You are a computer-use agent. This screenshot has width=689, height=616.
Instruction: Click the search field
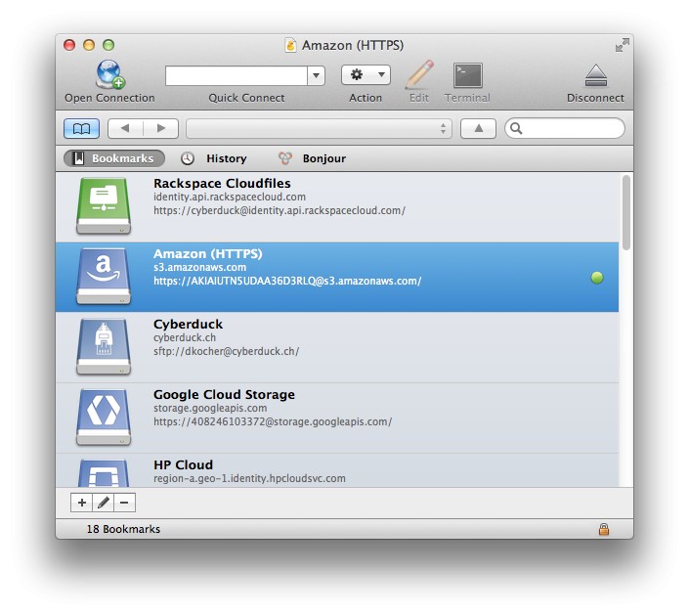565,128
